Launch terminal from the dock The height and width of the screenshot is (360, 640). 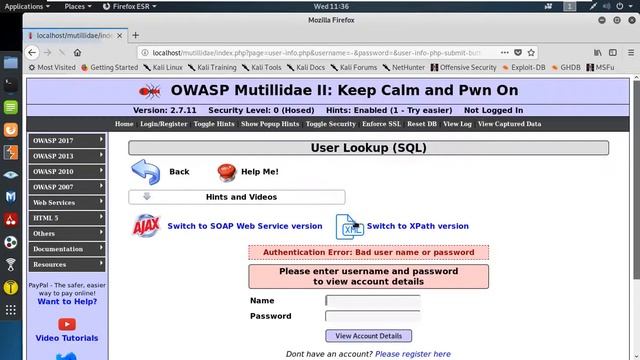click(11, 85)
